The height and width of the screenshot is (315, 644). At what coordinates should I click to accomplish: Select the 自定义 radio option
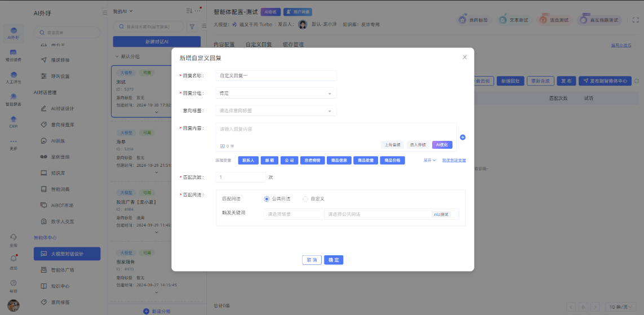click(x=305, y=199)
